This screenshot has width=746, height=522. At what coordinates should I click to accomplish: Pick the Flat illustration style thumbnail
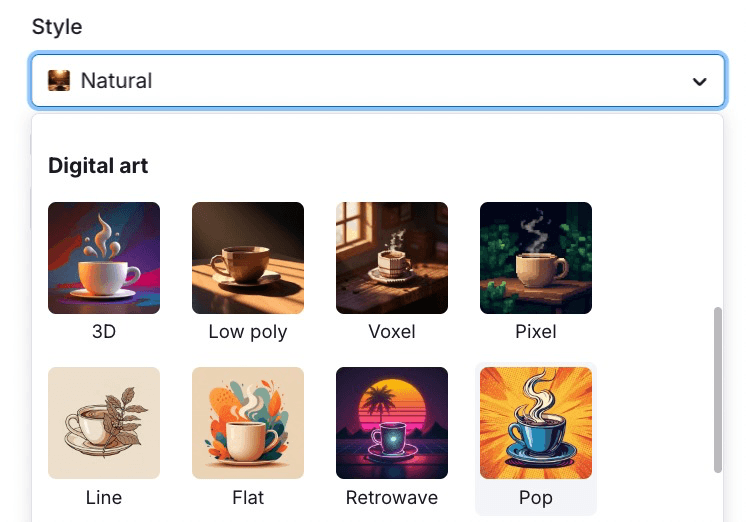click(248, 423)
